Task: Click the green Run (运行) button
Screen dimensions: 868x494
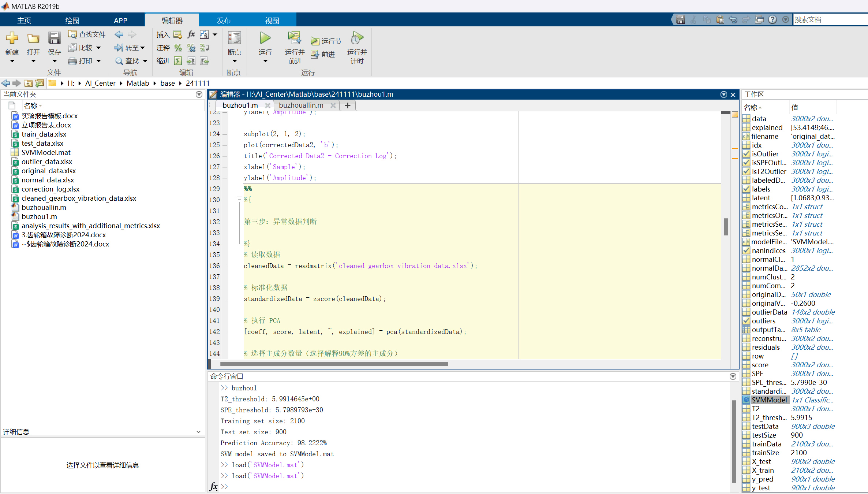Action: (x=265, y=38)
